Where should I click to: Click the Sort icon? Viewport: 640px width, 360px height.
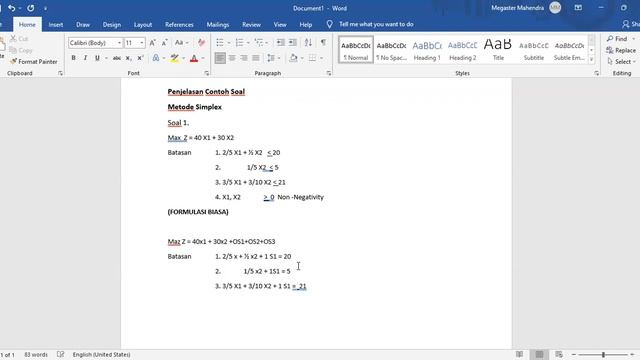pyautogui.click(x=308, y=42)
